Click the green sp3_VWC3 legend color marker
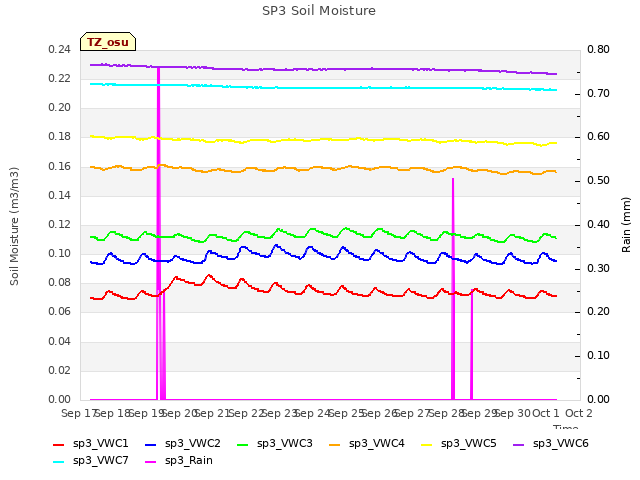 coord(243,444)
